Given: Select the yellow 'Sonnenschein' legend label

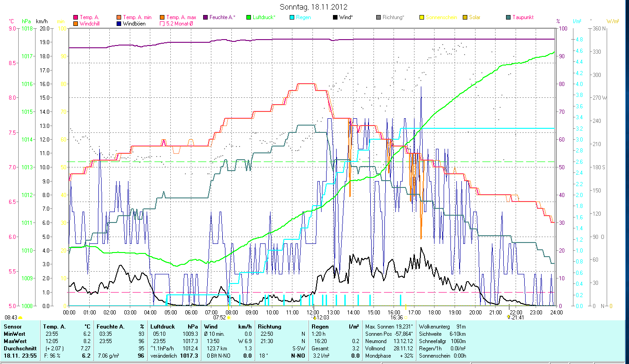Looking at the screenshot, I should click(x=441, y=17).
